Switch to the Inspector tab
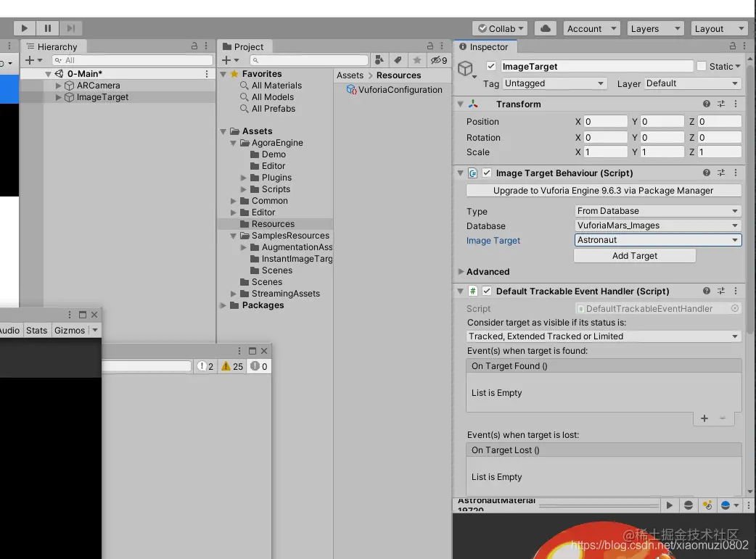Screen dimensions: 756x559 click(x=484, y=46)
